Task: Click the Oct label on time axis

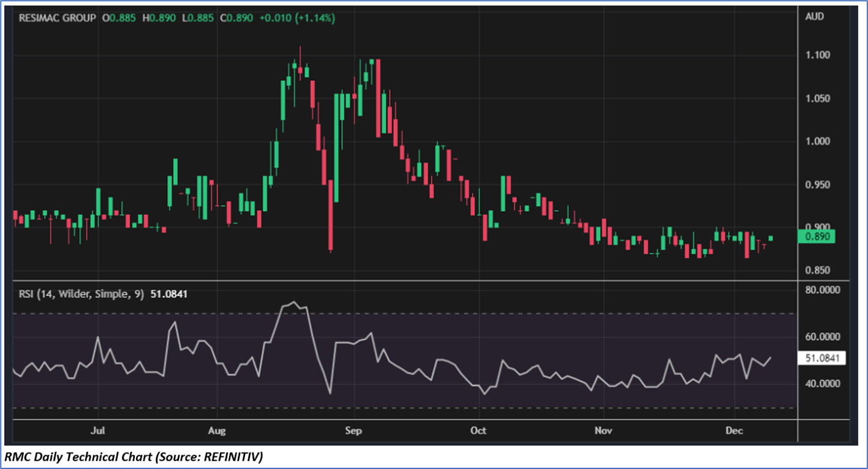Action: (478, 431)
